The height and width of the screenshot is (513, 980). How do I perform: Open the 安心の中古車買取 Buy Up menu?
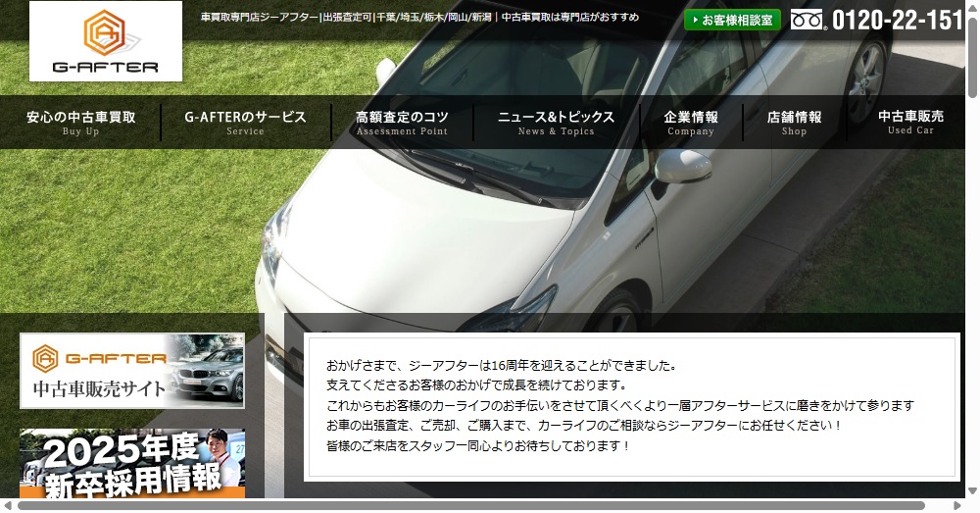(80, 123)
